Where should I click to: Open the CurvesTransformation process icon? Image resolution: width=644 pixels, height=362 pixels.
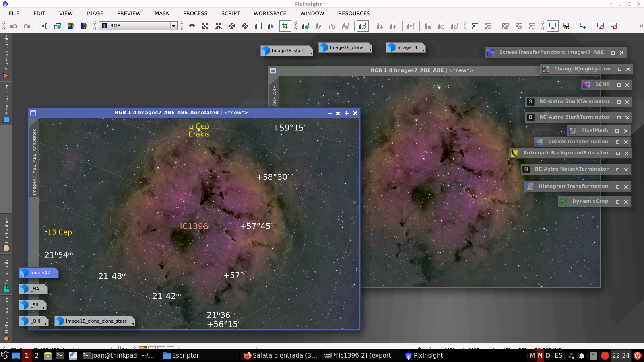coord(578,142)
